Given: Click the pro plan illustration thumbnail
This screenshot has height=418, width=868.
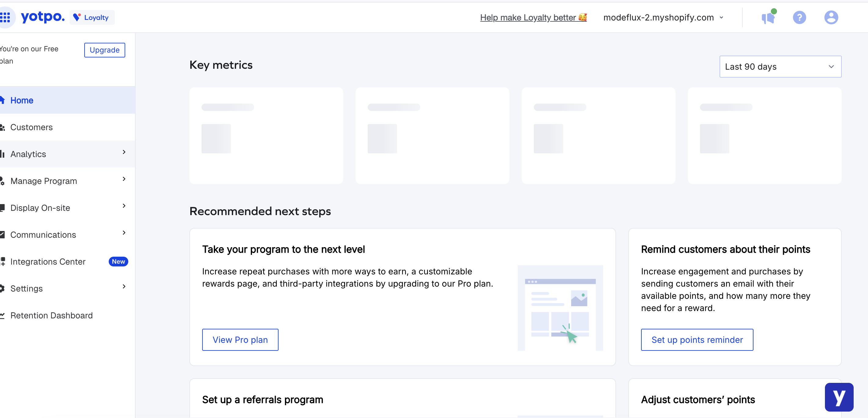Looking at the screenshot, I should [560, 307].
